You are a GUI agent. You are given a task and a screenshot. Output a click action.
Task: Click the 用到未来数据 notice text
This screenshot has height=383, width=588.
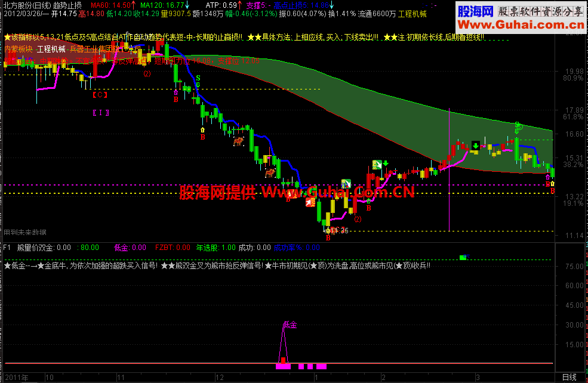(x=25, y=232)
